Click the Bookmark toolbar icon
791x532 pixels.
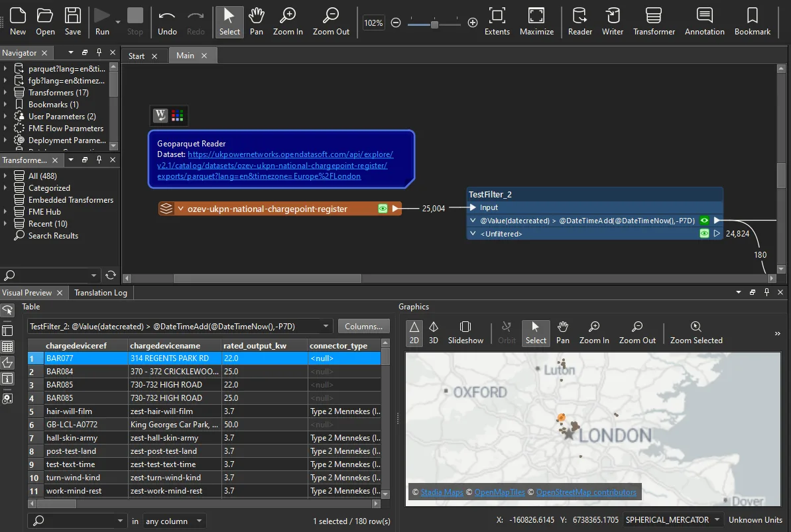(752, 21)
